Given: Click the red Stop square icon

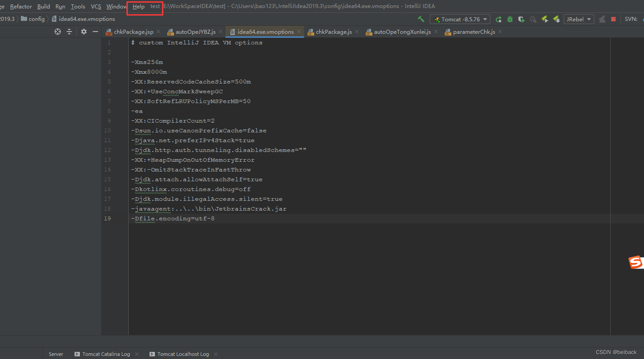Looking at the screenshot, I should [x=613, y=19].
